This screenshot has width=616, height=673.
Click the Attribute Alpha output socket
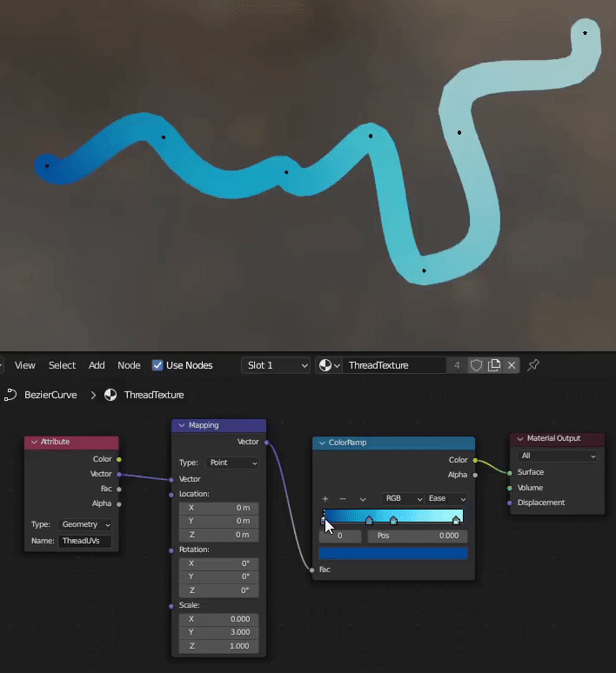[119, 504]
